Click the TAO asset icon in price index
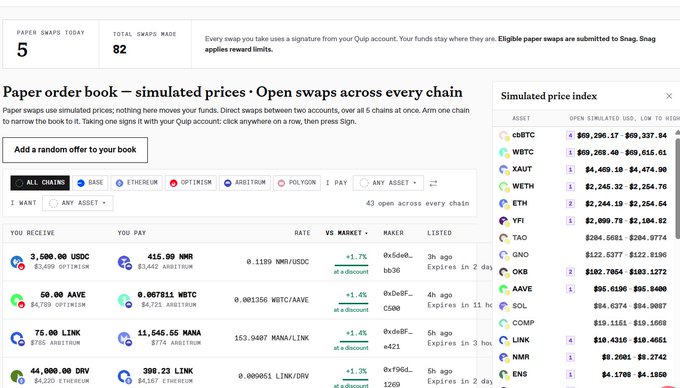Screen dimensions: 680x388 point(504,238)
